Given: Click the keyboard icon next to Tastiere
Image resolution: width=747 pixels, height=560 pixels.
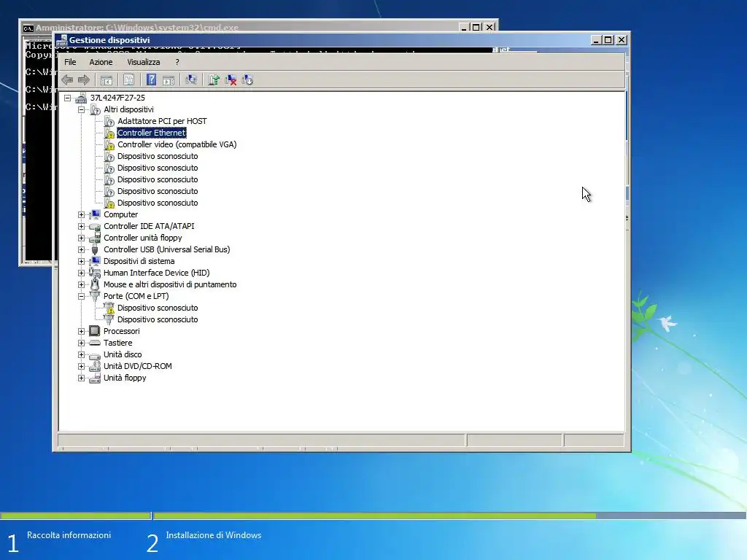Looking at the screenshot, I should pos(95,343).
